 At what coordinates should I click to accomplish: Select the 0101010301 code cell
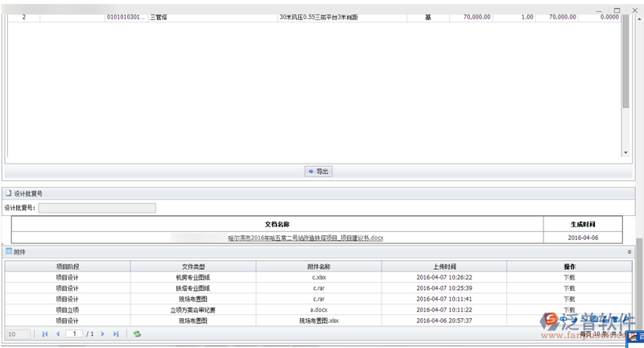(x=126, y=17)
